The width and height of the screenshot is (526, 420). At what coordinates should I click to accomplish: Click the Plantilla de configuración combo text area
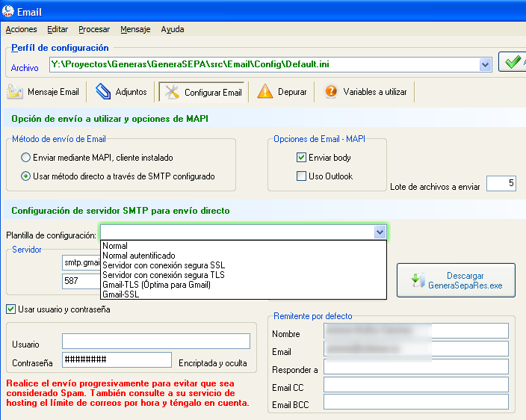pos(238,232)
